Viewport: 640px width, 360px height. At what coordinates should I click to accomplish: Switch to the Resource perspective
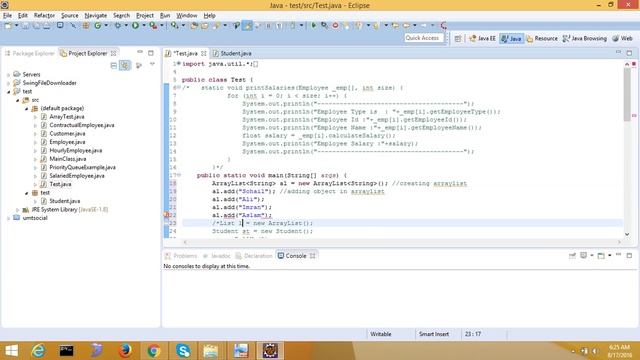[x=542, y=38]
